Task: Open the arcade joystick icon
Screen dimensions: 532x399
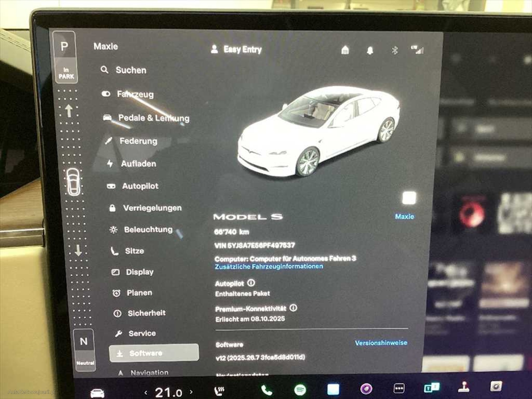Action: [463, 387]
